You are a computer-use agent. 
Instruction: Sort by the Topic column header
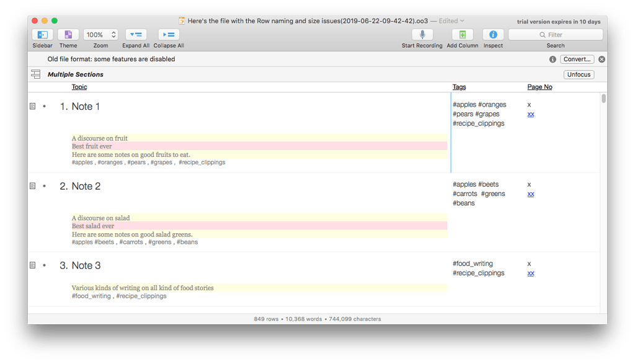pos(79,87)
